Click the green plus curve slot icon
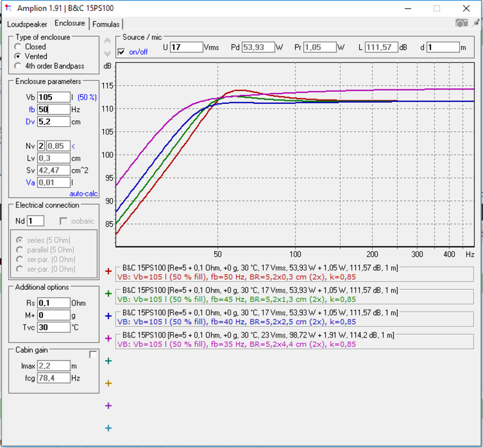The height and width of the screenshot is (448, 483). click(x=108, y=293)
